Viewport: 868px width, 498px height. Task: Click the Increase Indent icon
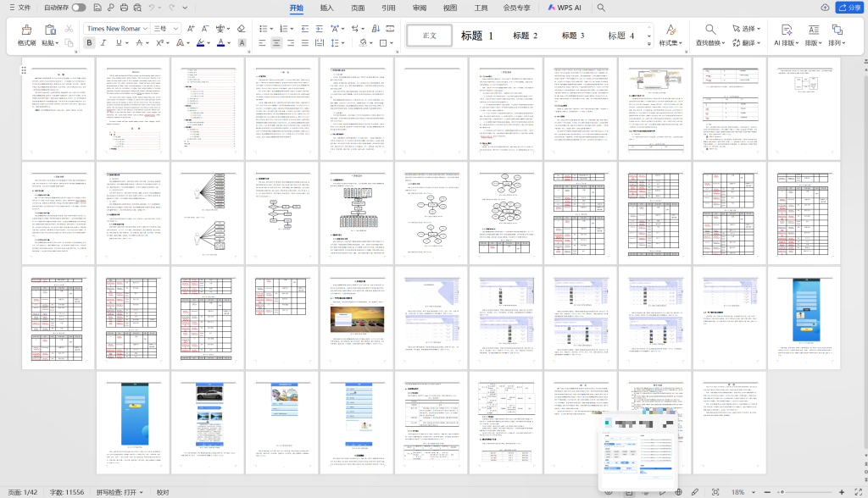pos(319,28)
